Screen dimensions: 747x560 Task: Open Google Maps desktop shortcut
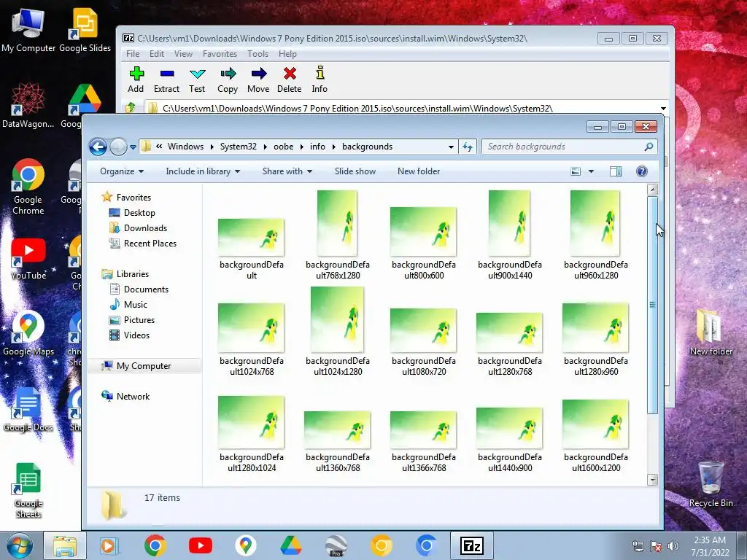click(28, 334)
